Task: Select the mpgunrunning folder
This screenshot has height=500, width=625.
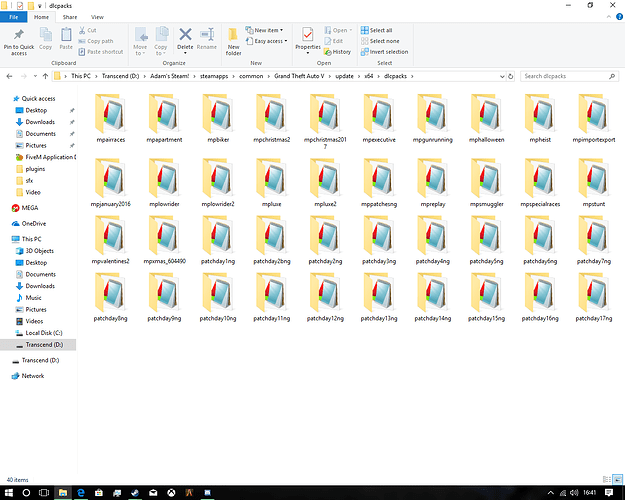Action: pos(433,118)
